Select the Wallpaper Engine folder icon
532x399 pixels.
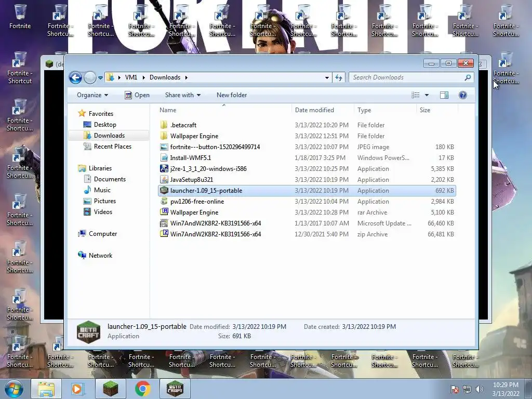164,136
